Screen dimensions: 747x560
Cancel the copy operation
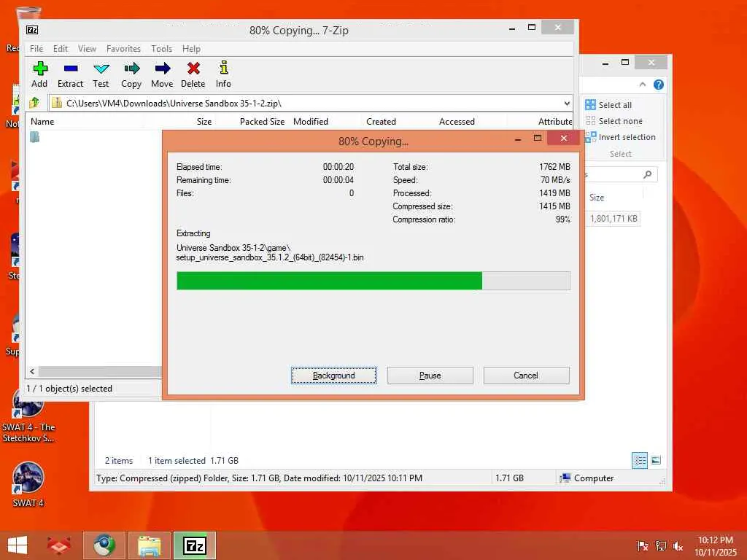[x=527, y=376]
